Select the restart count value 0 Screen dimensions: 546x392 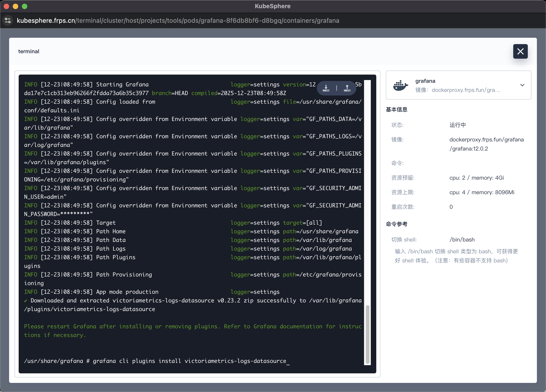pos(451,207)
